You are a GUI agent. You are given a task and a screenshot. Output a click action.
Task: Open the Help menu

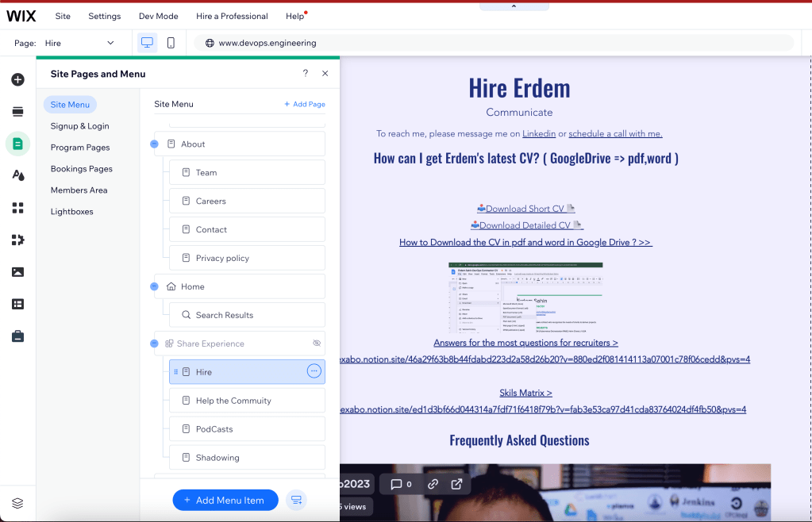[295, 16]
